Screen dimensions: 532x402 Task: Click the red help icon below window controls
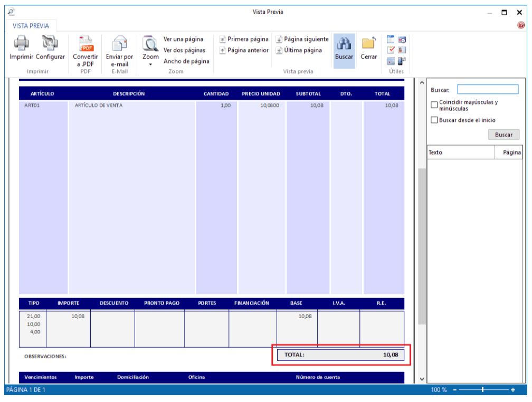coord(521,25)
